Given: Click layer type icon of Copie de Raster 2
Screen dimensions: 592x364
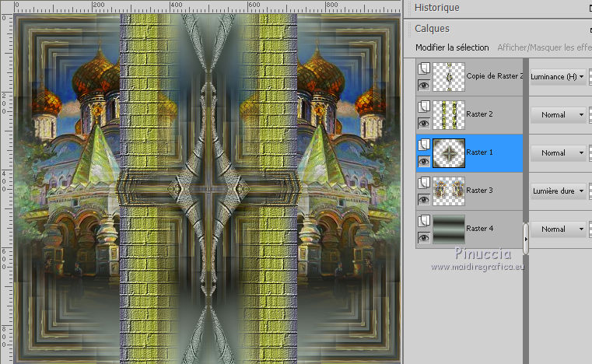Looking at the screenshot, I should click(x=424, y=68).
